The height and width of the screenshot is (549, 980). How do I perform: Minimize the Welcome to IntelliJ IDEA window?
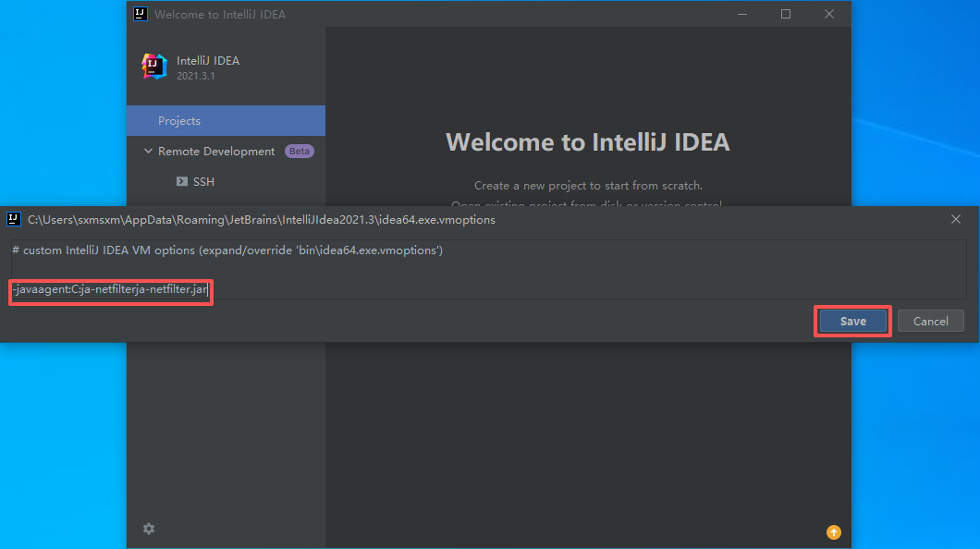click(x=742, y=14)
